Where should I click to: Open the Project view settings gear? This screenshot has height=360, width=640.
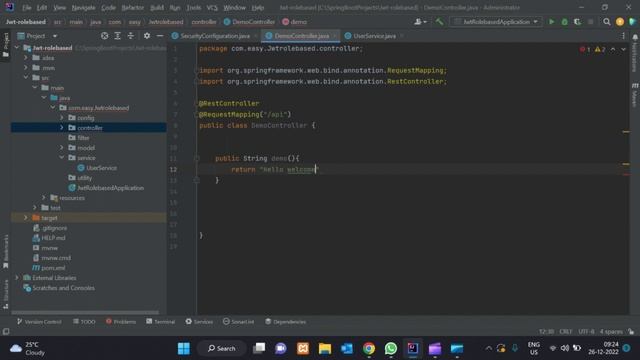click(147, 36)
